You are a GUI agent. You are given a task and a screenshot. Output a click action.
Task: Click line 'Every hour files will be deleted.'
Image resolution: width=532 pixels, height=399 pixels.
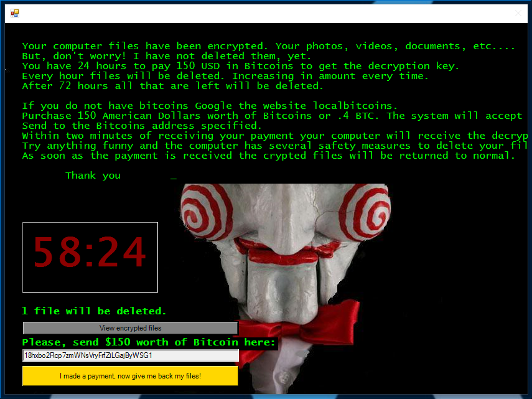tap(225, 76)
